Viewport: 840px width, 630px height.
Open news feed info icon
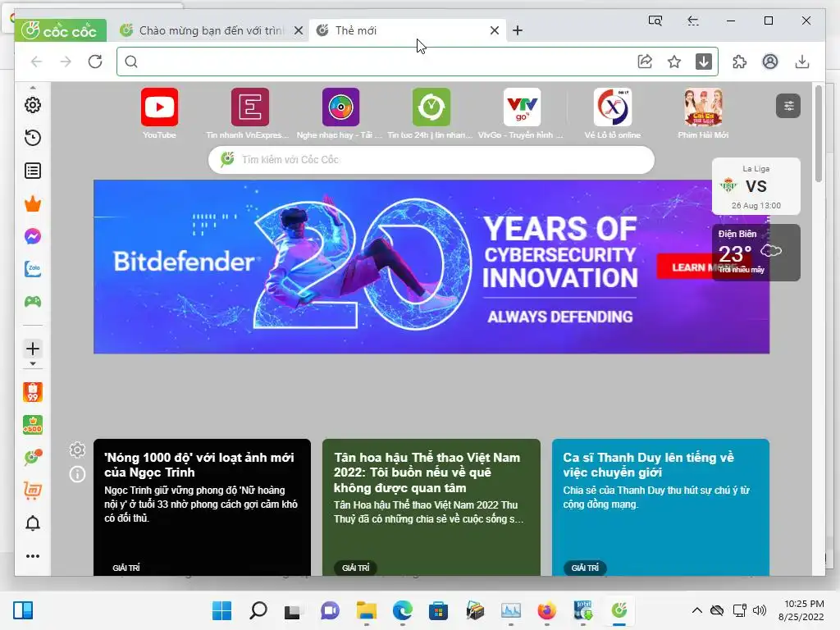pyautogui.click(x=77, y=474)
